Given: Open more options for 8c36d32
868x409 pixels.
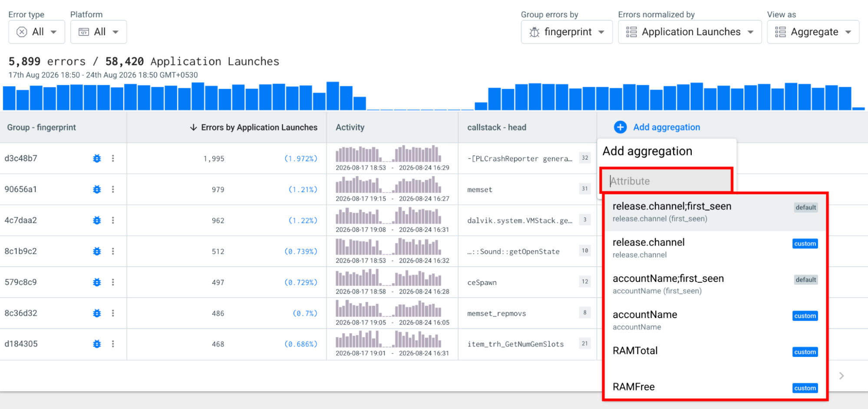Looking at the screenshot, I should click(113, 313).
